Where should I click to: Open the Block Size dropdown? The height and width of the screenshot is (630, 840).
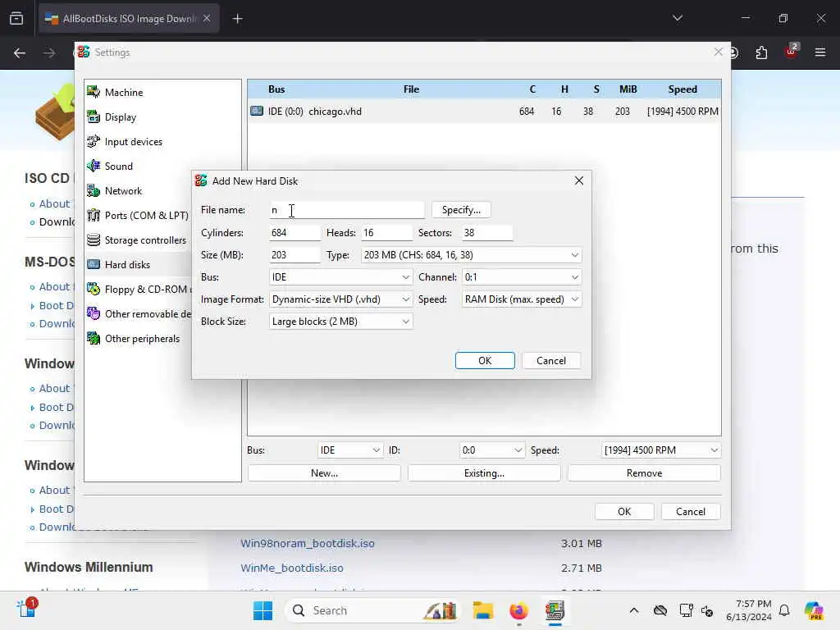[340, 322]
